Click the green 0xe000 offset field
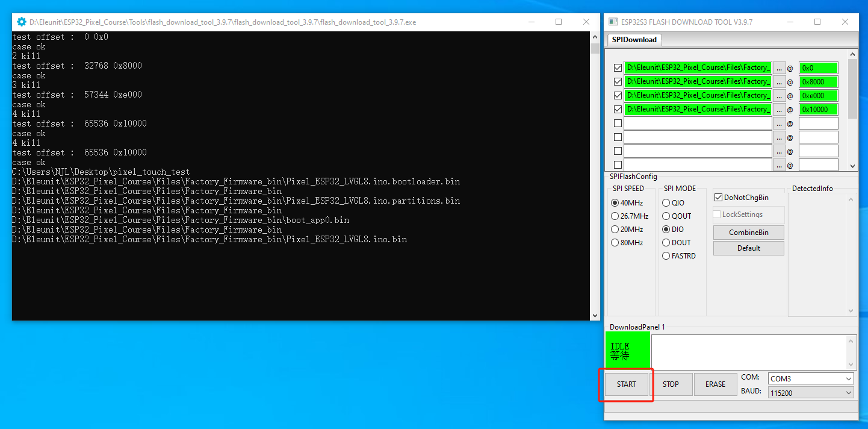 (819, 96)
